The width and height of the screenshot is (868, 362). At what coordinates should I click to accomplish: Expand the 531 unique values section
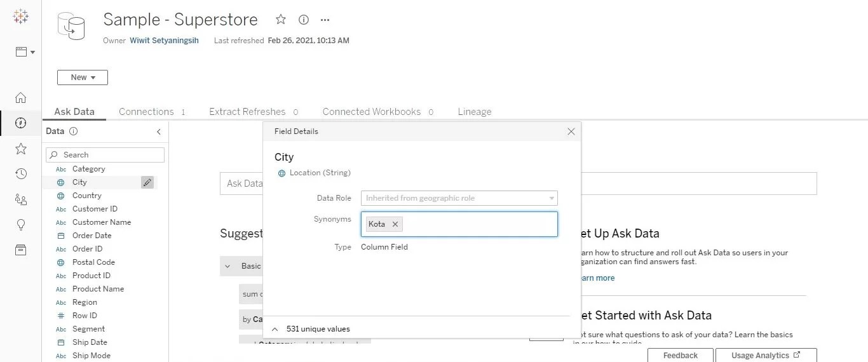pos(275,329)
